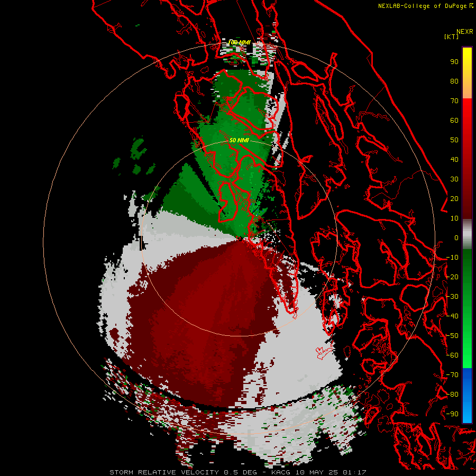The height and width of the screenshot is (476, 476).
Task: Click the positive 50 scale label
Action: (454, 140)
